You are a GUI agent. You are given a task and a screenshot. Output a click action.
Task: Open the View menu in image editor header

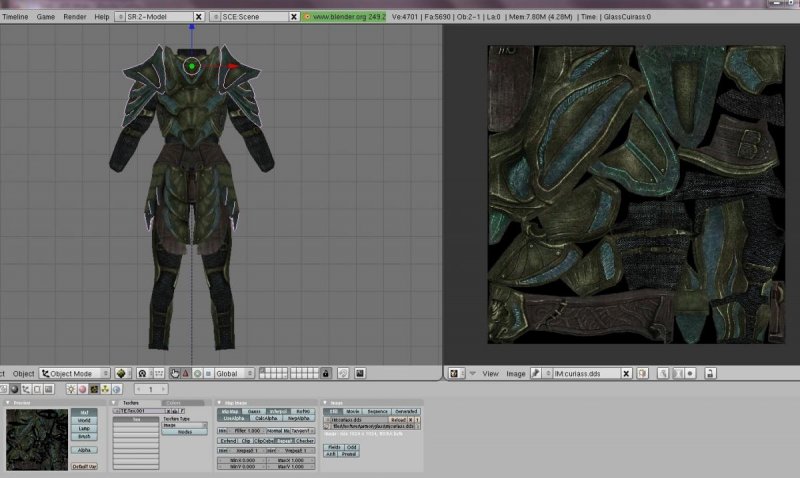pyautogui.click(x=490, y=373)
